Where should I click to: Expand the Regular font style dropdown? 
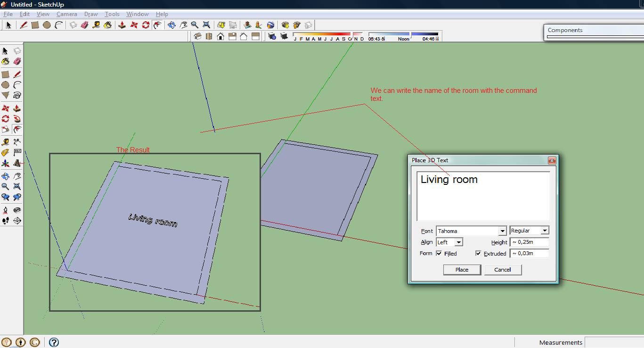[546, 230]
